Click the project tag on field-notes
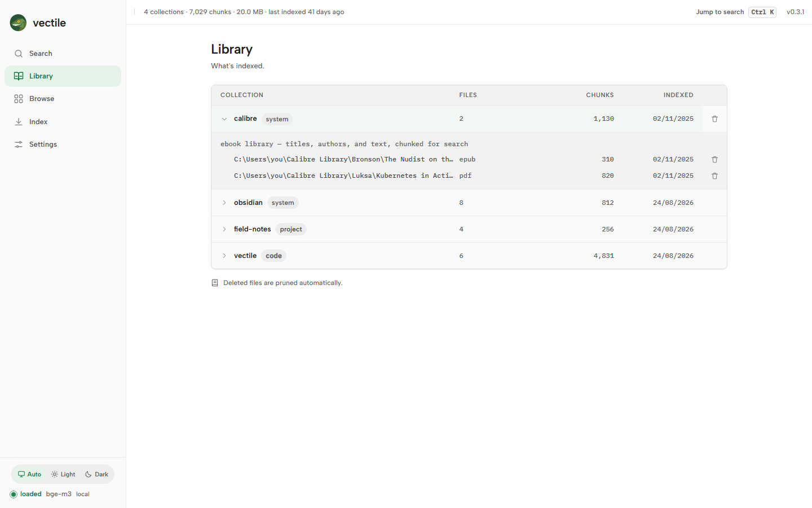 tap(291, 229)
